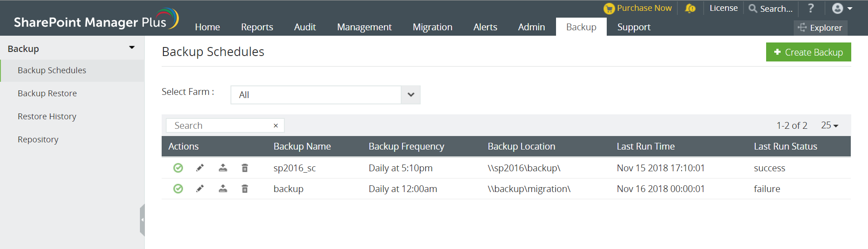868x249 pixels.
Task: Click the run-now upload icon for sp2016_sc
Action: pos(223,168)
